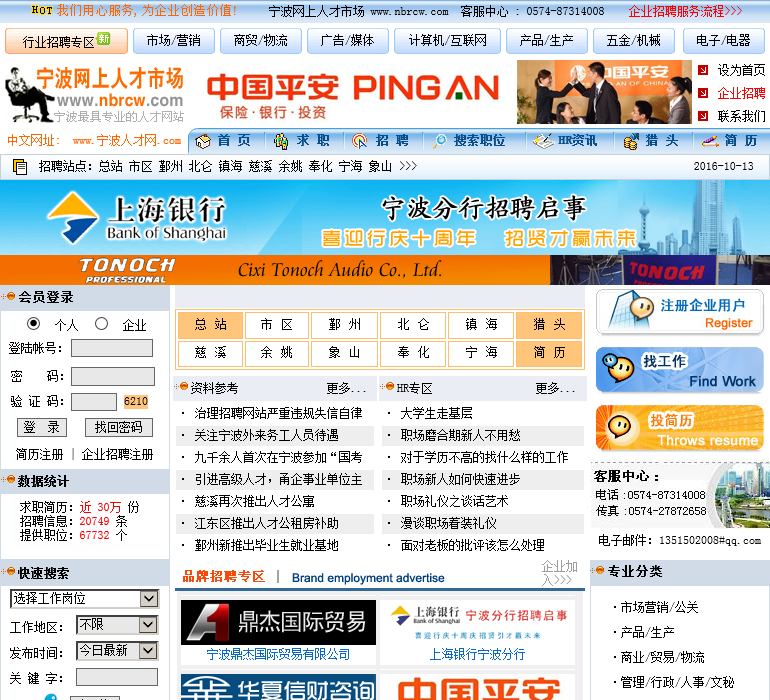Click the 北仑 link in 招聘站点 bar
This screenshot has width=770, height=700.
click(x=200, y=167)
